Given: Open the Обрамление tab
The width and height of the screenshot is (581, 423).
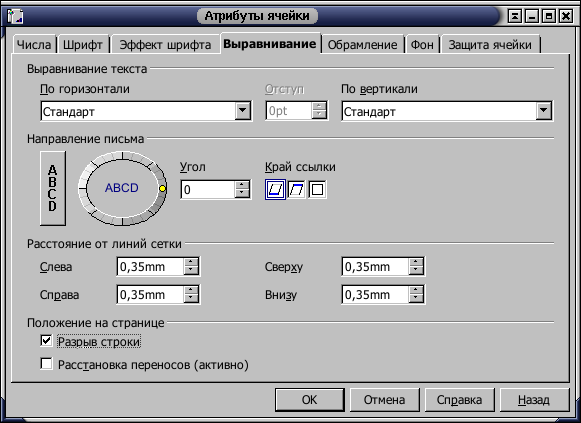Looking at the screenshot, I should 362,45.
